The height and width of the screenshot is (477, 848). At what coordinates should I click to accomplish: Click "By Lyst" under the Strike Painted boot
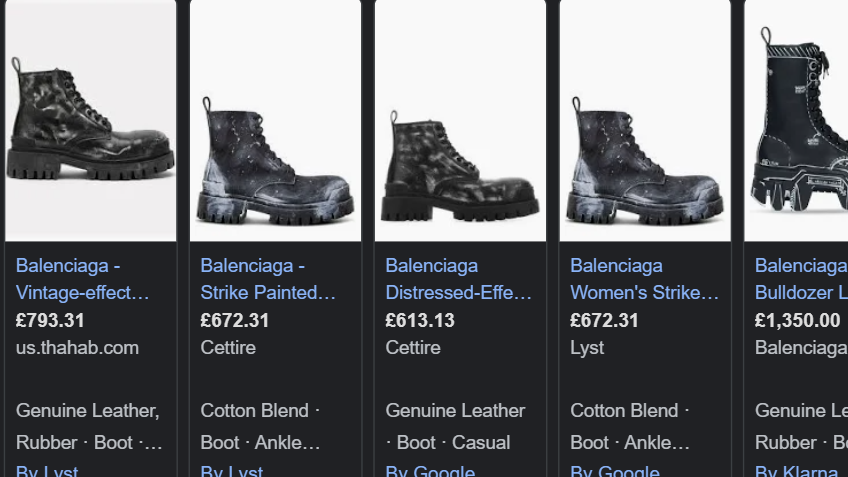232,471
